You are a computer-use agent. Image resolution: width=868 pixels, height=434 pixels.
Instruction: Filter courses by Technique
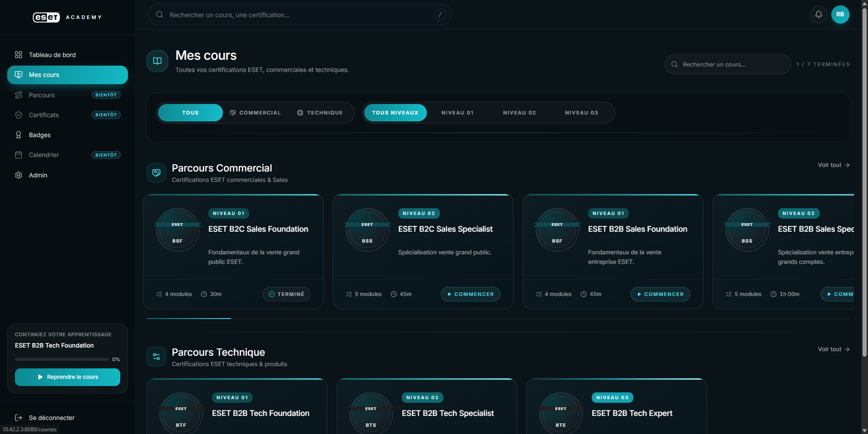point(320,113)
